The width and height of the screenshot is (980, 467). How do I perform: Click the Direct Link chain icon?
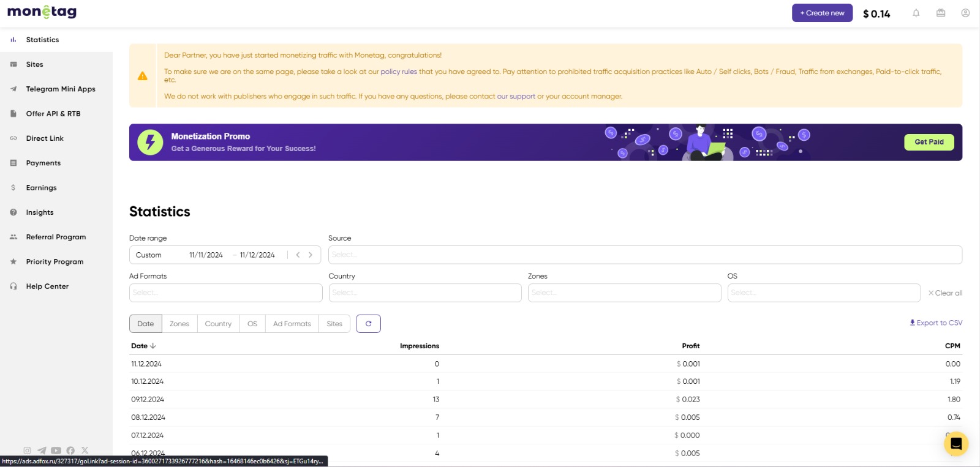click(x=13, y=138)
